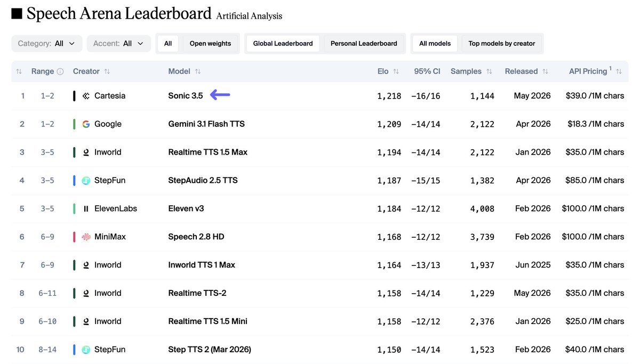This screenshot has height=364, width=640.
Task: Click the Cartesia creator name
Action: point(110,96)
